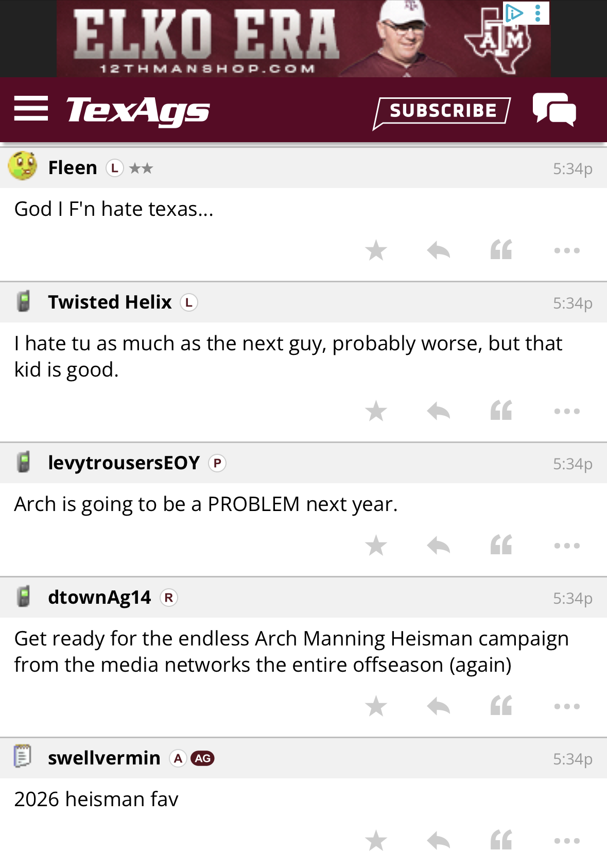The height and width of the screenshot is (868, 607).
Task: Open the hamburger navigation menu
Action: (31, 109)
